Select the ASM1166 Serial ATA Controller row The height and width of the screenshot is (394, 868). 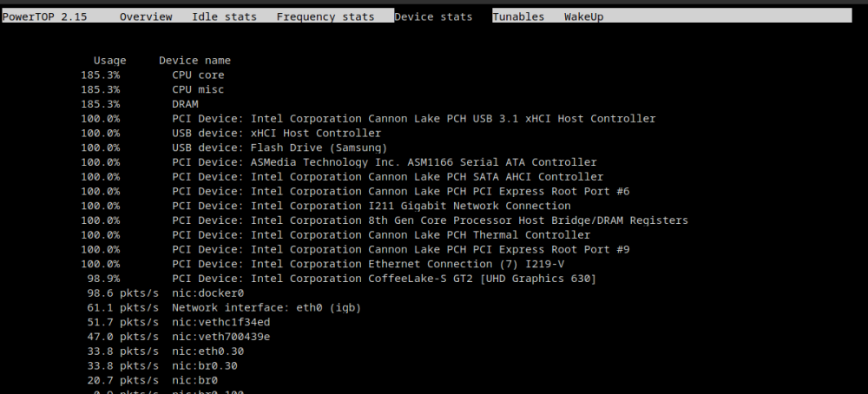click(339, 162)
